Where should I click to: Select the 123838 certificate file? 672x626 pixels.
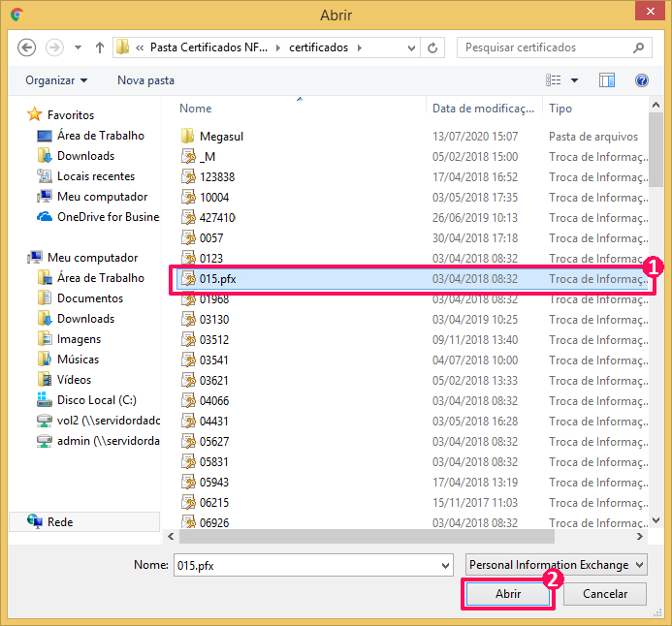pyautogui.click(x=217, y=177)
